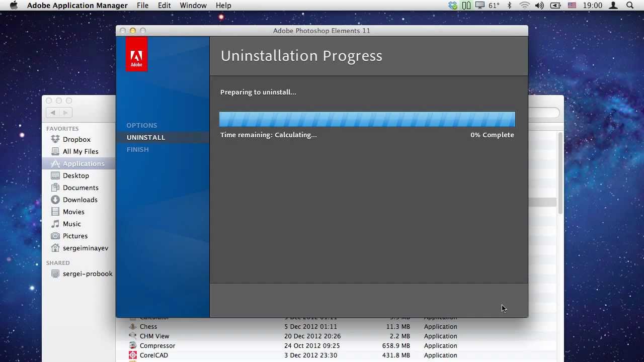644x362 pixels.
Task: Open Movies in Finder sidebar
Action: (73, 212)
